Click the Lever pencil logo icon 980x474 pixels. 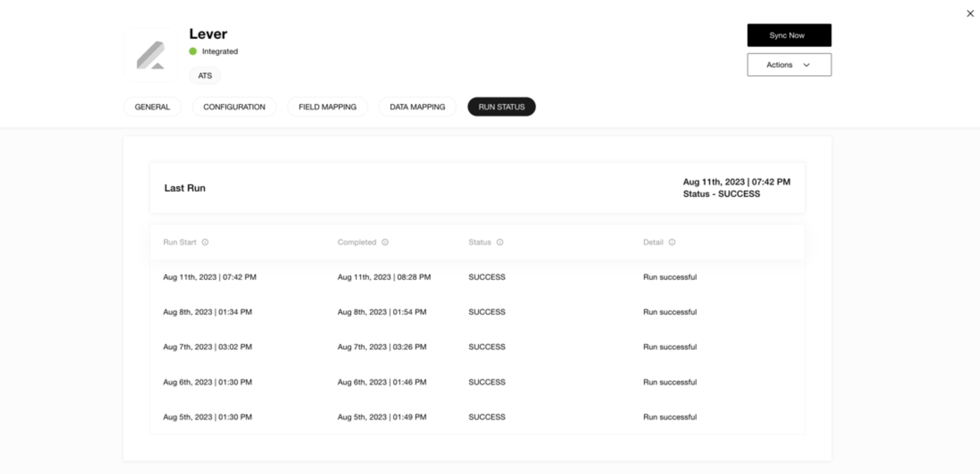(150, 55)
